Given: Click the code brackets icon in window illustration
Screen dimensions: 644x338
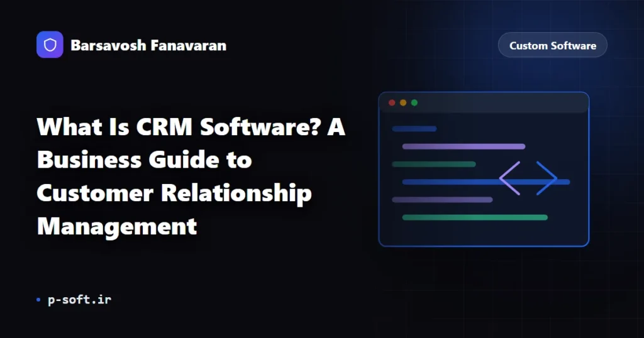Looking at the screenshot, I should [528, 178].
